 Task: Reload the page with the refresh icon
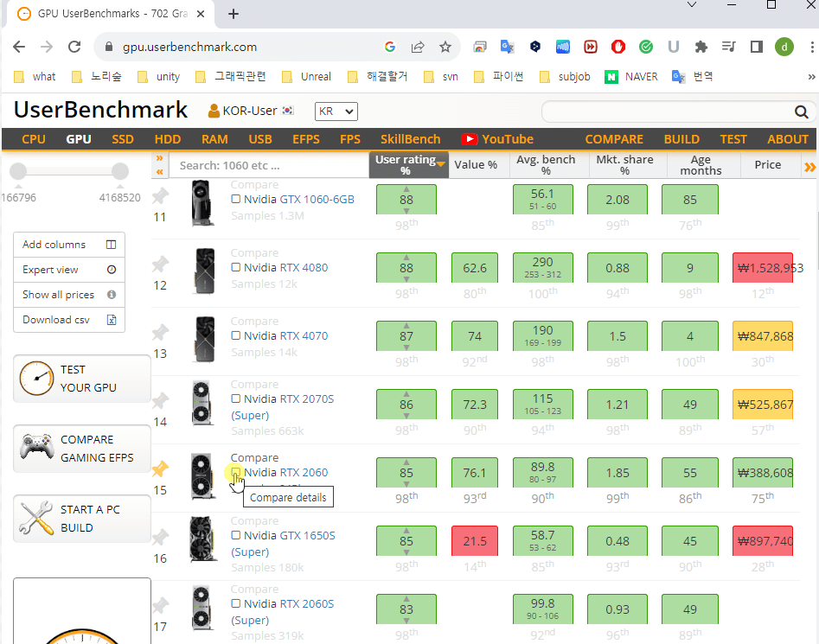click(x=74, y=47)
